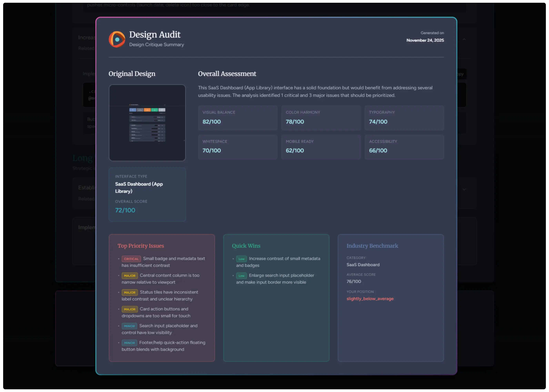Open the Original Design section
This screenshot has height=392, width=549.
132,74
